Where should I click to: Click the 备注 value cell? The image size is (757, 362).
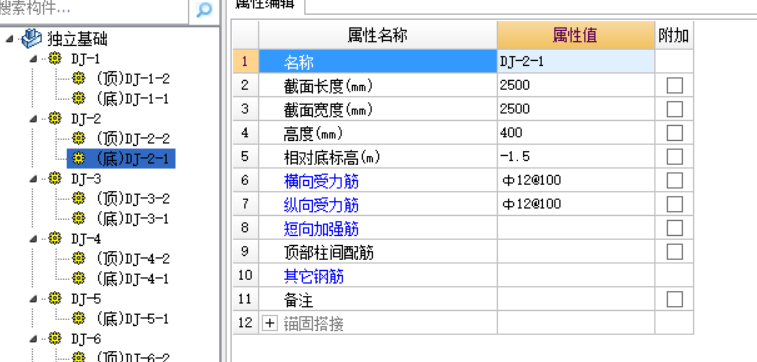click(575, 299)
